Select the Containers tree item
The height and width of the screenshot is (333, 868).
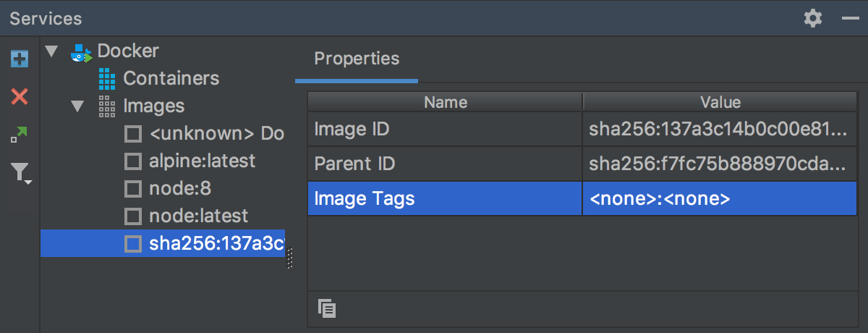click(171, 78)
